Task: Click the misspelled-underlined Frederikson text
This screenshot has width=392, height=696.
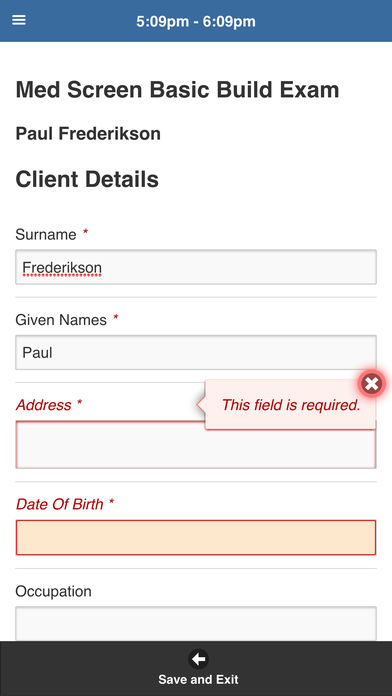Action: pos(62,268)
